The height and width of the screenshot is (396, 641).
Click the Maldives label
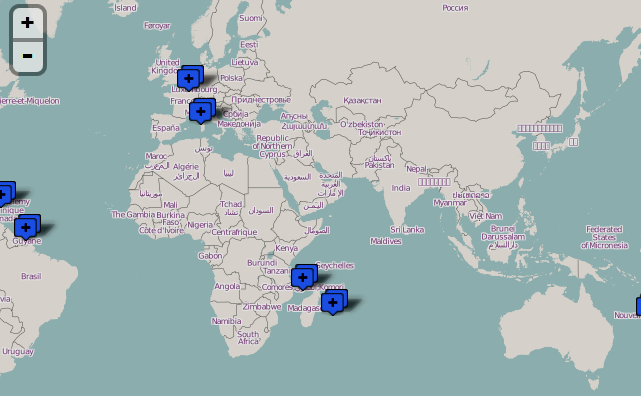(x=386, y=241)
